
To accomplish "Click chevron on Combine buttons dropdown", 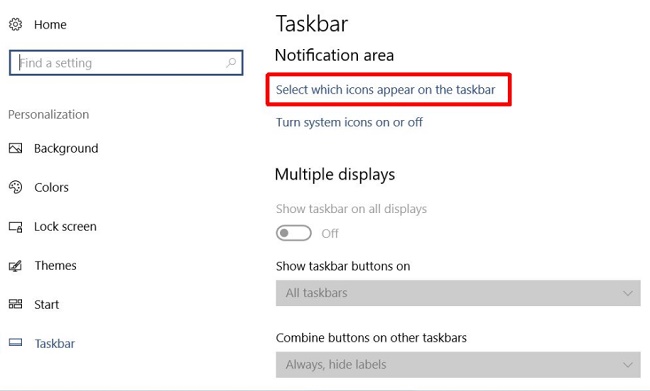I will click(x=628, y=365).
